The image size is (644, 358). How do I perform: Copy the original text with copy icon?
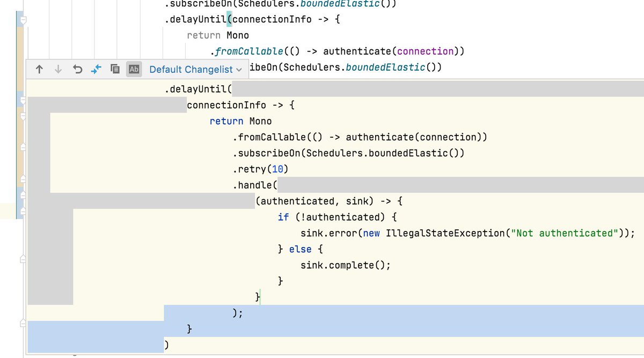(115, 69)
